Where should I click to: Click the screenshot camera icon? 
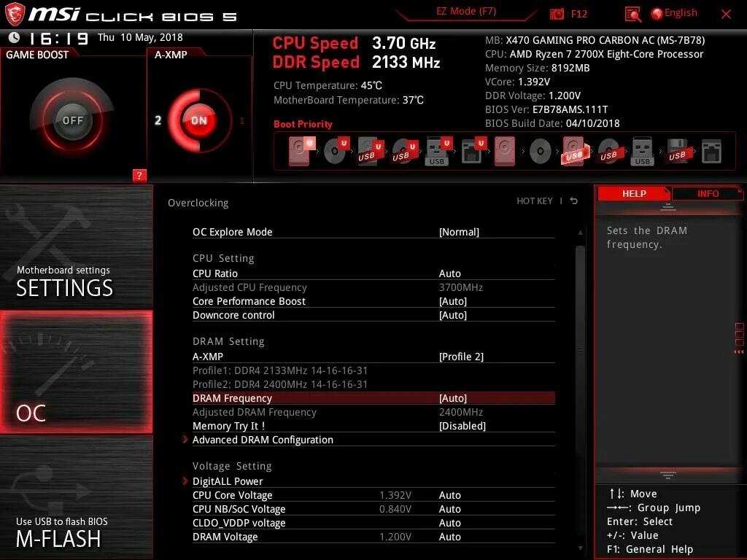[x=557, y=14]
